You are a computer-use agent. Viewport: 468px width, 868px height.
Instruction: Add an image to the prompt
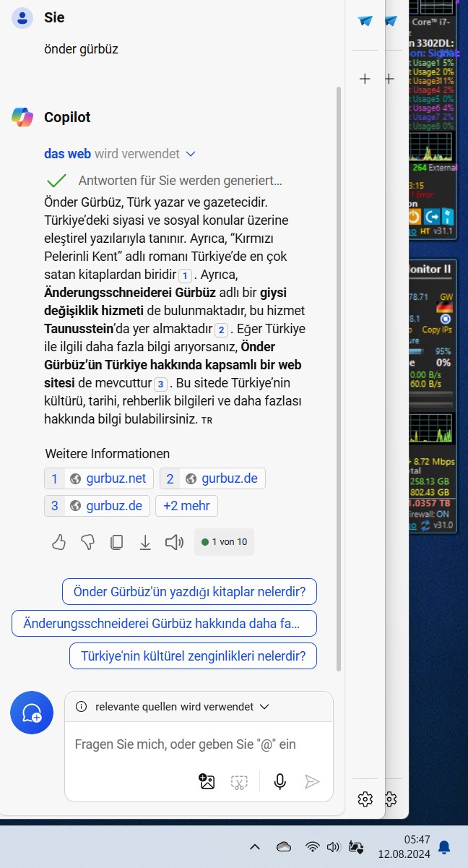(207, 781)
